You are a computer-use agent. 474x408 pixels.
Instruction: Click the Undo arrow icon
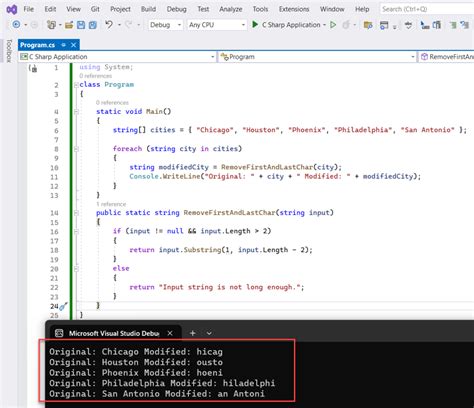109,24
